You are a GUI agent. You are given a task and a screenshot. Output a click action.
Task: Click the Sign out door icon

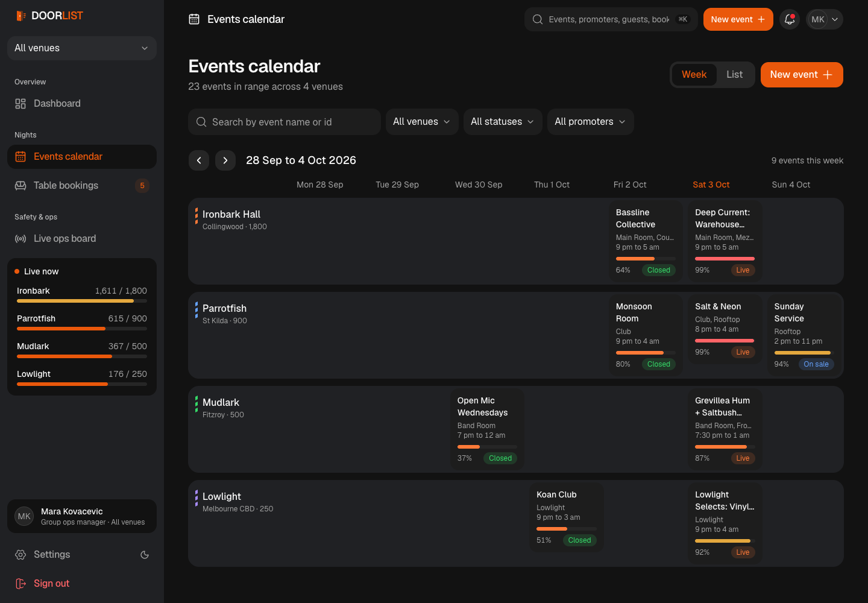tap(20, 584)
